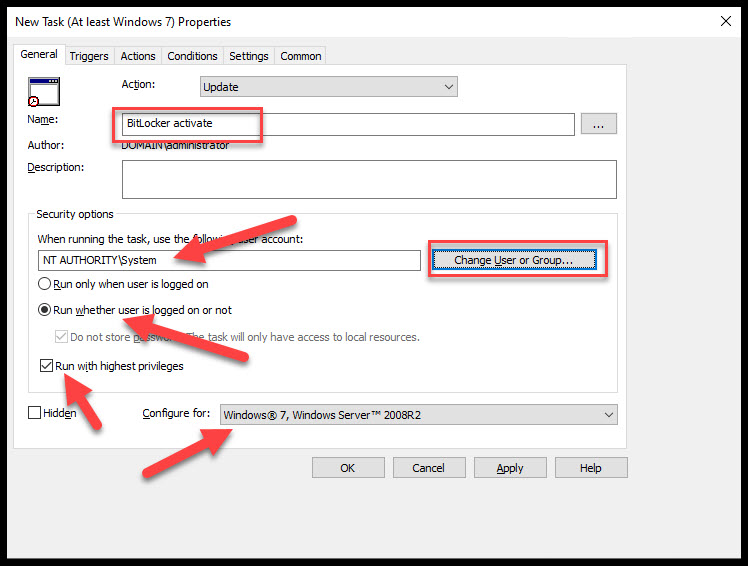
Task: Click the scheduled task clock icon
Action: (44, 92)
